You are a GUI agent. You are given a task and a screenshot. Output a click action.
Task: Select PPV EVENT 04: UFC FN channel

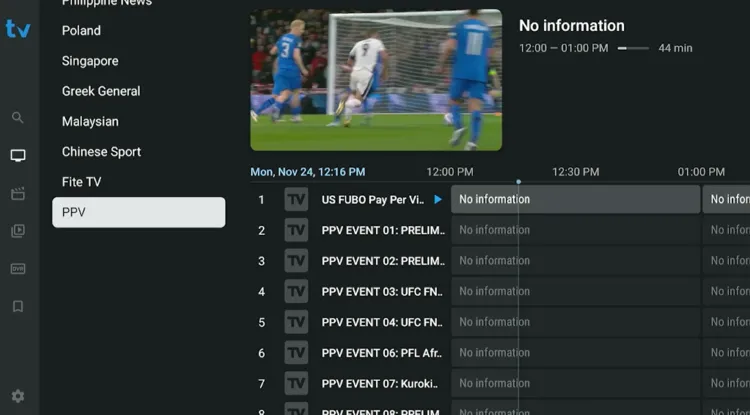pyautogui.click(x=382, y=322)
